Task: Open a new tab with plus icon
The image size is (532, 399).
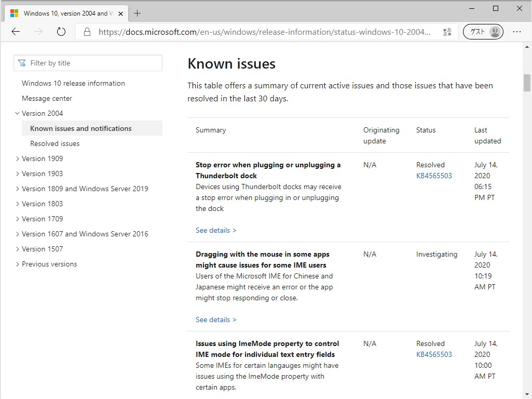Action: pos(138,14)
